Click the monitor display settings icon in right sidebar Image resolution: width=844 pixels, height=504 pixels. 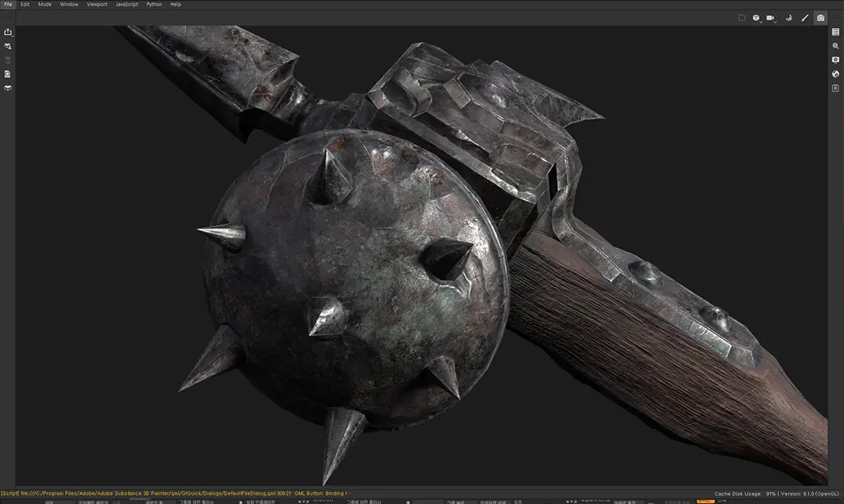click(836, 60)
